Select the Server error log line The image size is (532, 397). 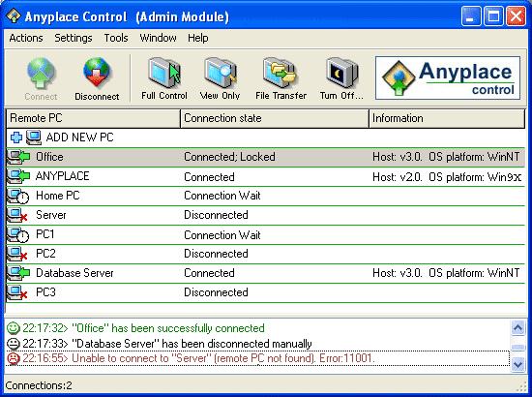[257, 358]
